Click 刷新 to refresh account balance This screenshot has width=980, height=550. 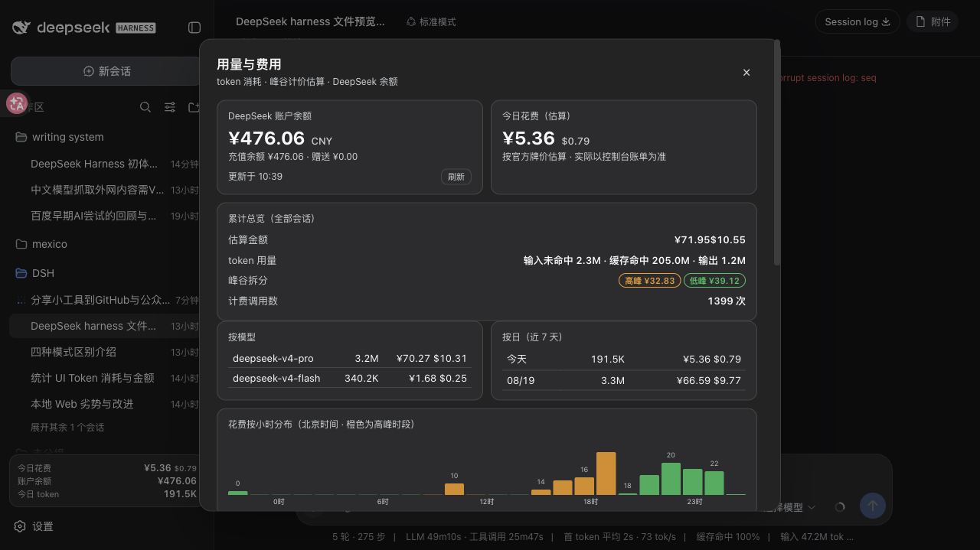coord(456,177)
